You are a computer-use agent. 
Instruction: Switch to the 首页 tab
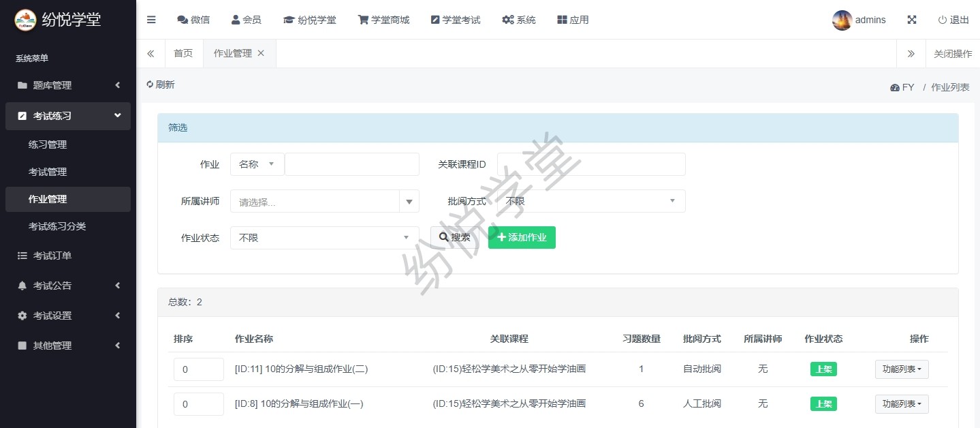pos(183,53)
